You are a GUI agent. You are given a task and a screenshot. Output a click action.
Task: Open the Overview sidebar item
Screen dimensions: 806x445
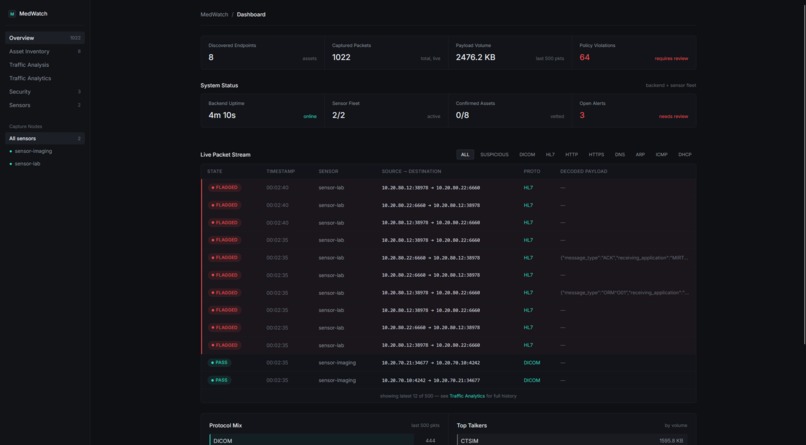coord(45,38)
